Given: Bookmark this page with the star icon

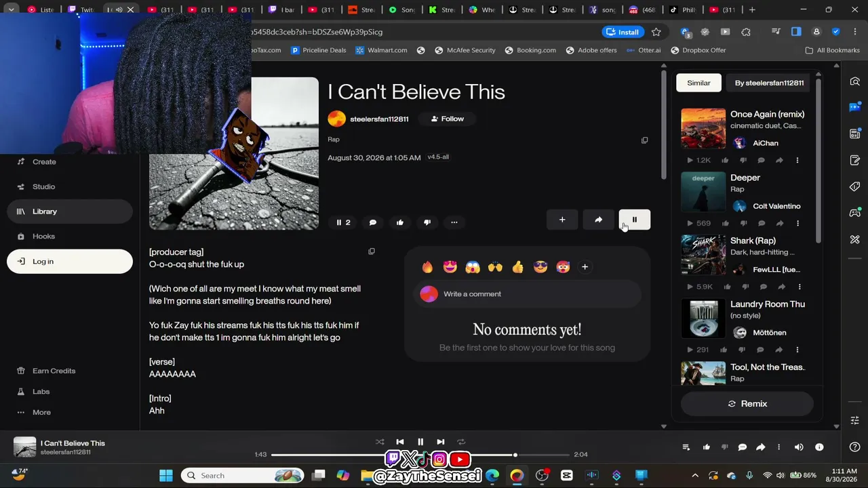Looking at the screenshot, I should [656, 32].
